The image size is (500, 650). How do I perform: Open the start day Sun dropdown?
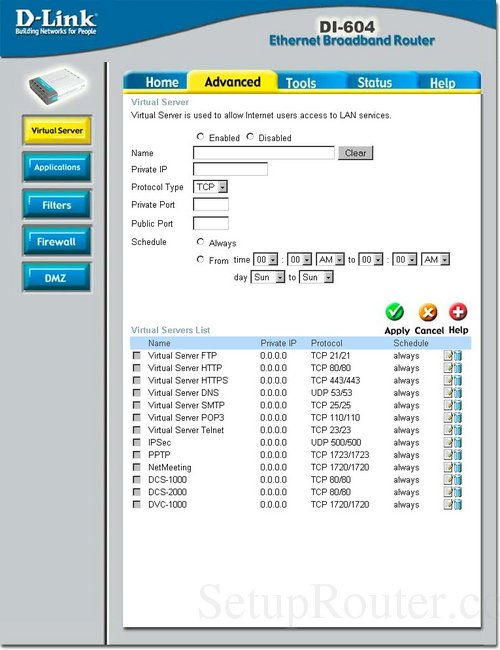(268, 277)
